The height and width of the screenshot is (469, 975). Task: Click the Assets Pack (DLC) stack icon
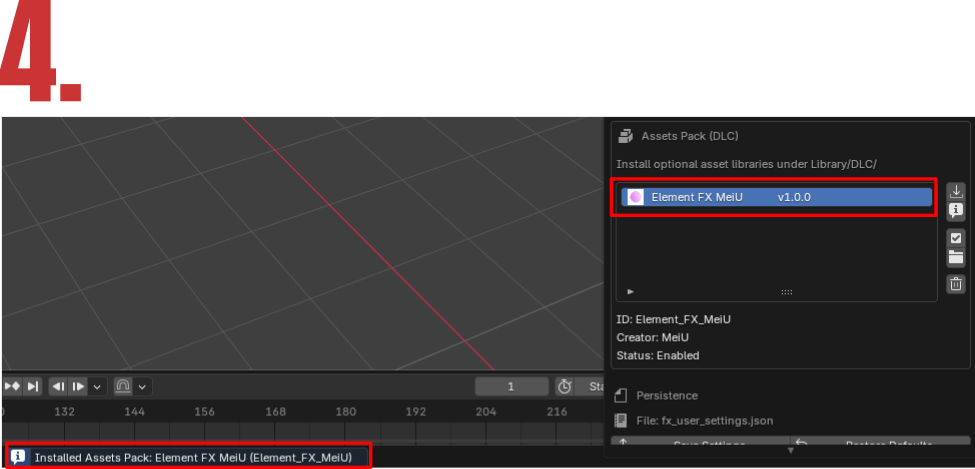coord(625,136)
